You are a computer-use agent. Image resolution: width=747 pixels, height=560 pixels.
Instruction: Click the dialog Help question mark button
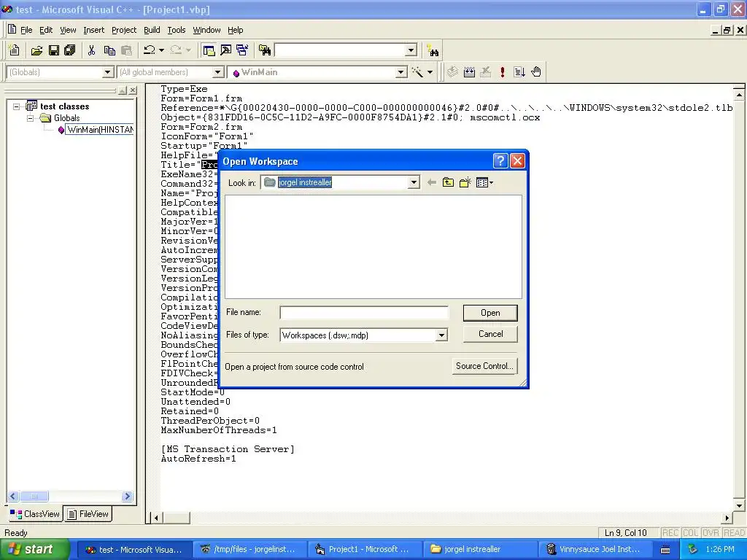[x=500, y=161]
